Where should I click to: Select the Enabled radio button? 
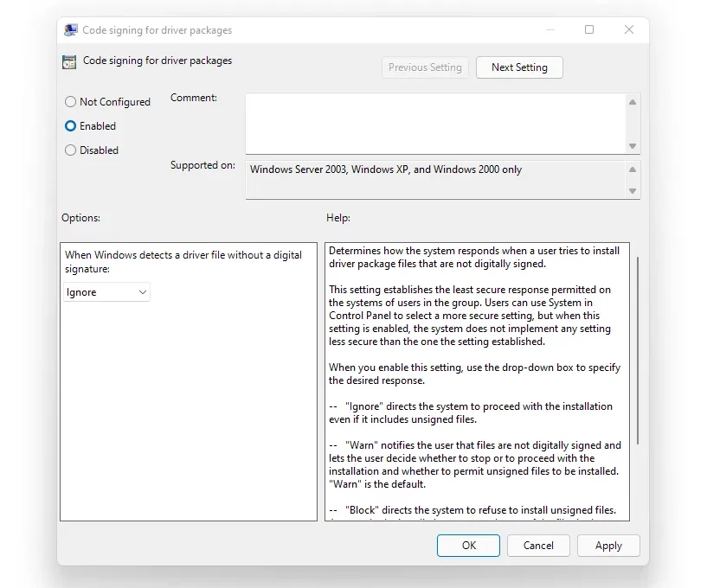pos(70,125)
